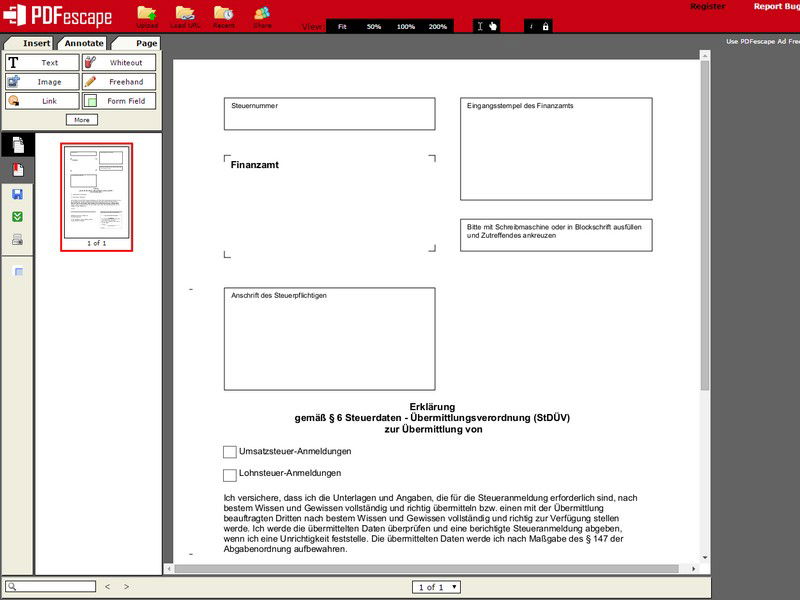Click inside the Steuernummer field box
Screen dimensions: 800x600
click(x=330, y=114)
